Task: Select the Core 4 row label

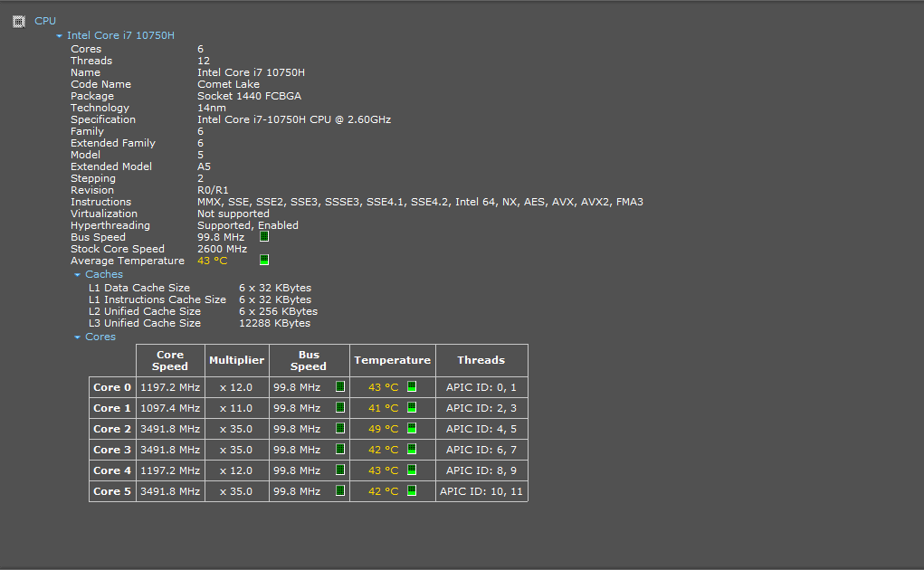Action: [112, 470]
